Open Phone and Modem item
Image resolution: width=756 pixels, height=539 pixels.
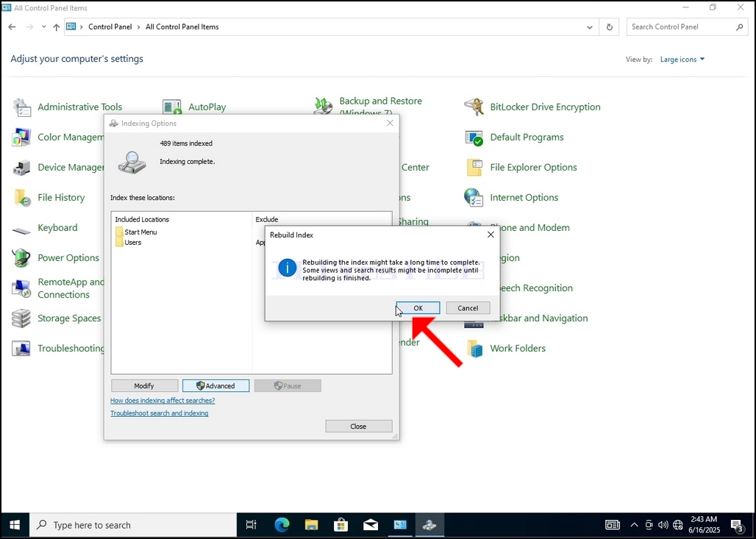coord(529,227)
